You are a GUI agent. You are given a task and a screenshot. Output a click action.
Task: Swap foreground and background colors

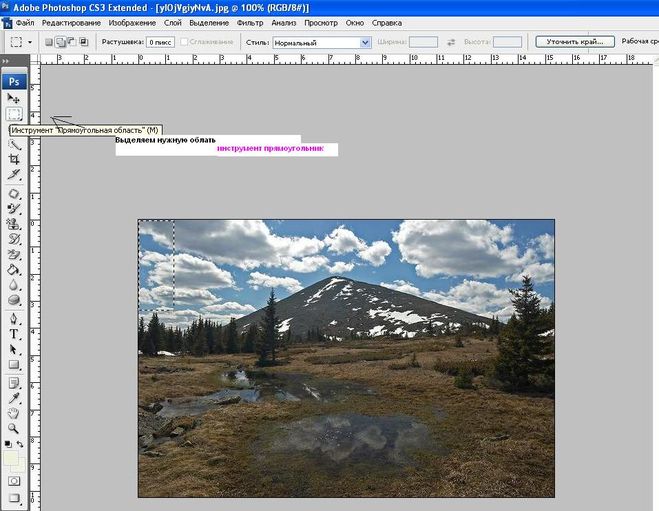tap(20, 444)
